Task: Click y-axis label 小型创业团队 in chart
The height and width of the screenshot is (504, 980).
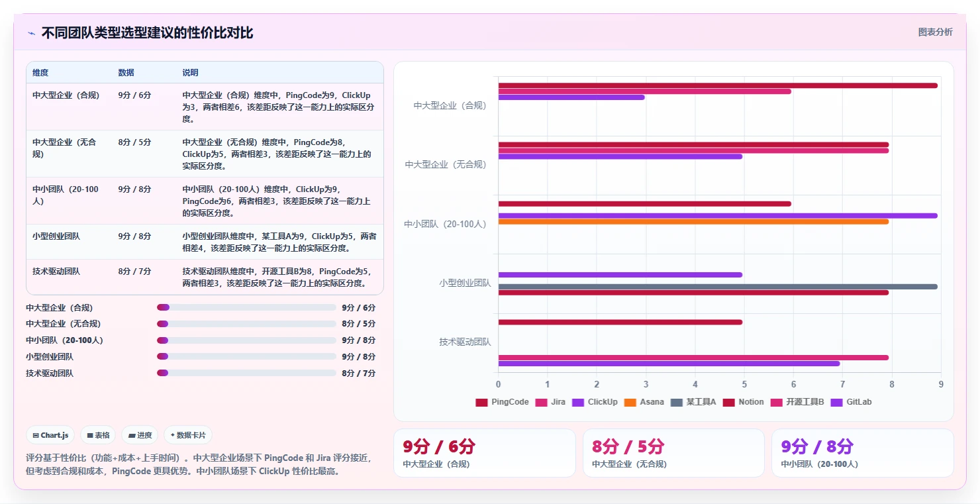Action: (465, 283)
